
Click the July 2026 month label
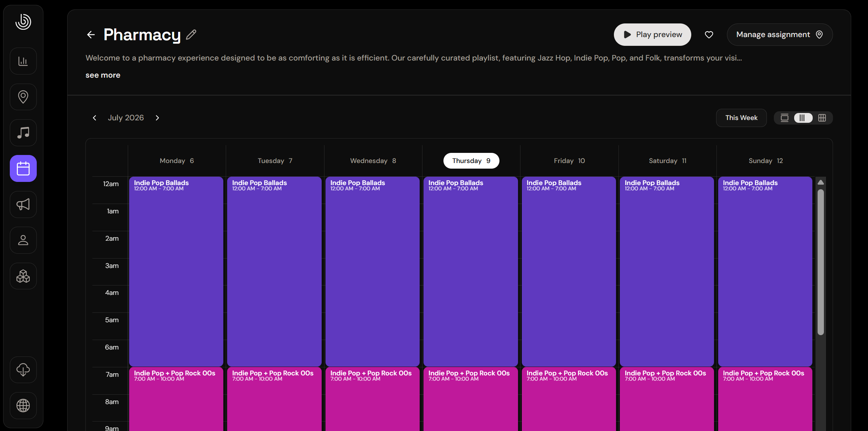(126, 118)
